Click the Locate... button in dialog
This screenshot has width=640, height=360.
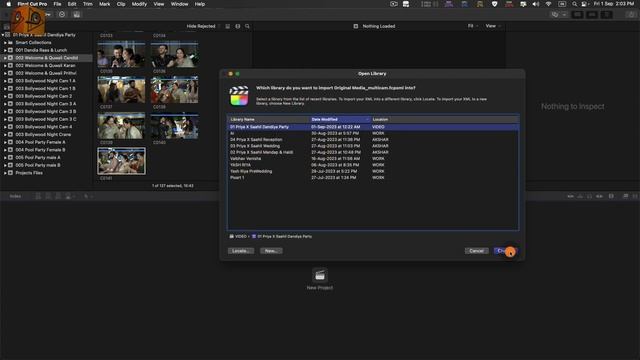pos(241,251)
